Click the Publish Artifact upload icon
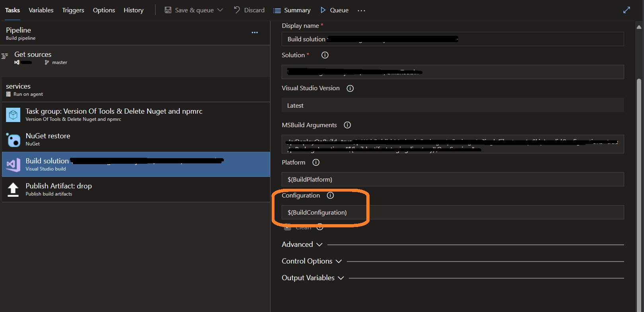644x312 pixels. pos(13,190)
